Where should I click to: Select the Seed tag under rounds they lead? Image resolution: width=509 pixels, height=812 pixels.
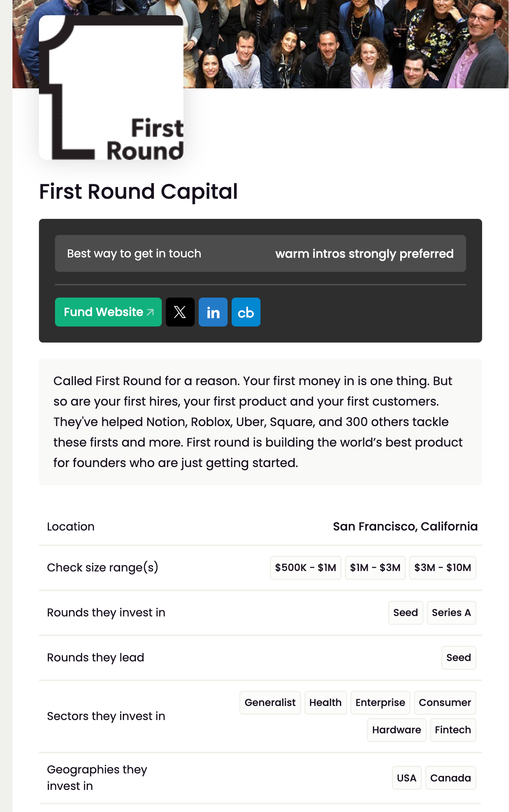(x=458, y=657)
